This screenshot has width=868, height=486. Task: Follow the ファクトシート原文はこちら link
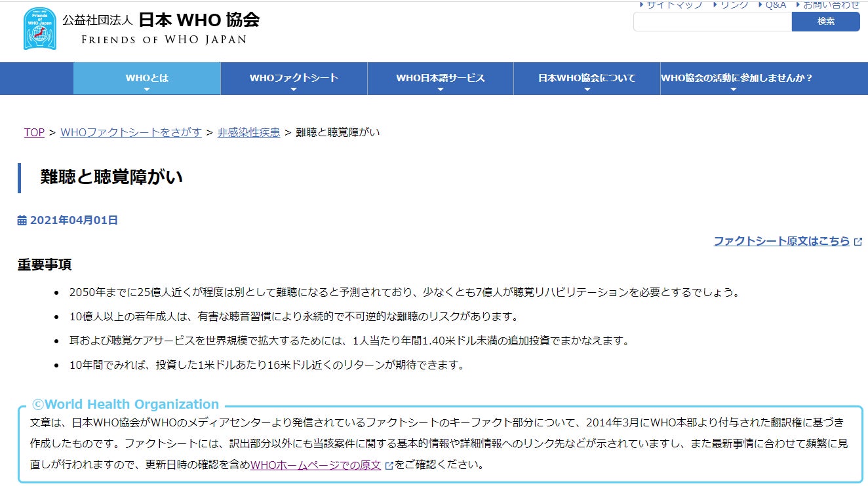[781, 241]
